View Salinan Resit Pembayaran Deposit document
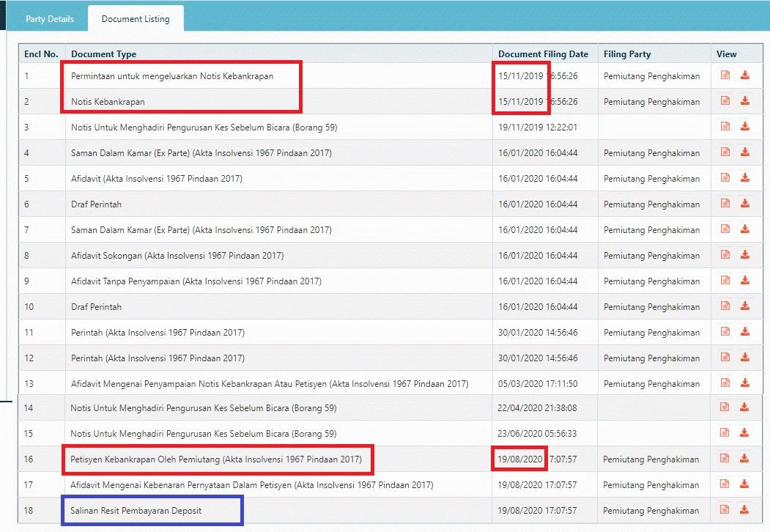The width and height of the screenshot is (770, 532). [725, 510]
